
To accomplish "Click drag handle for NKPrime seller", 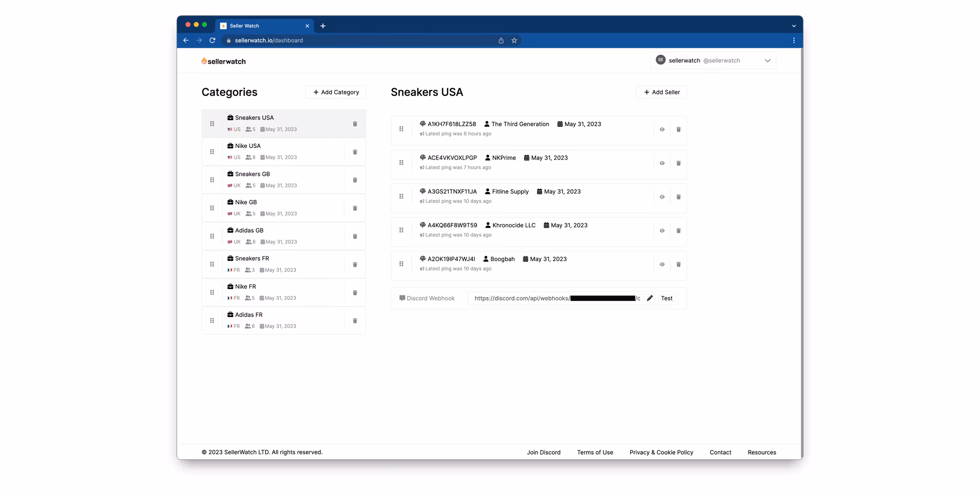I will pos(401,163).
